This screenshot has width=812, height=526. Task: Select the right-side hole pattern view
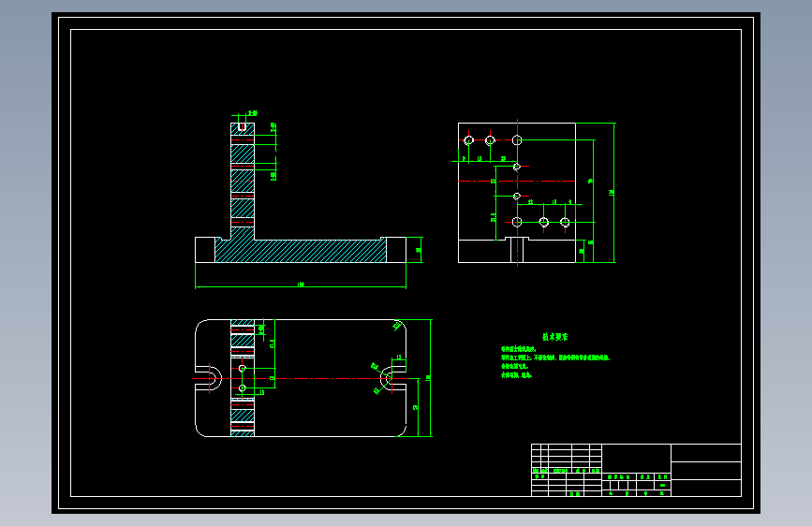tap(517, 193)
